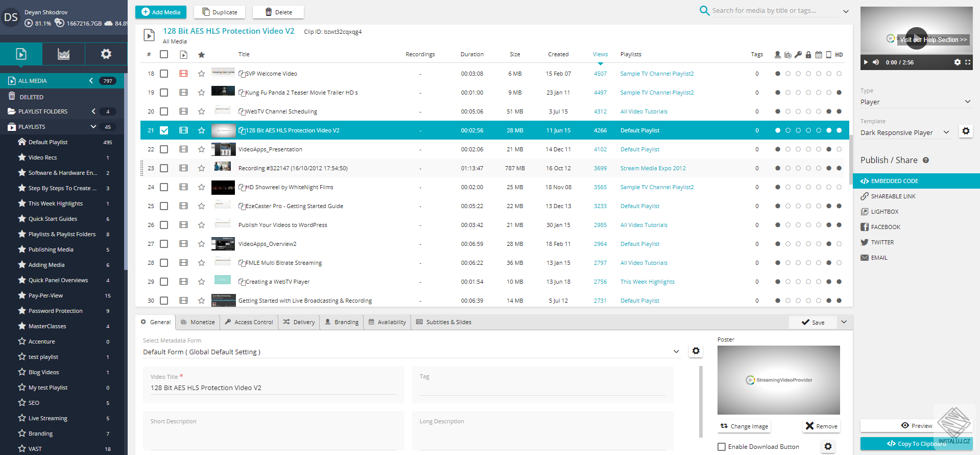Viewport: 980px width, 455px height.
Task: Expand the Type Player dropdown
Action: pos(916,102)
